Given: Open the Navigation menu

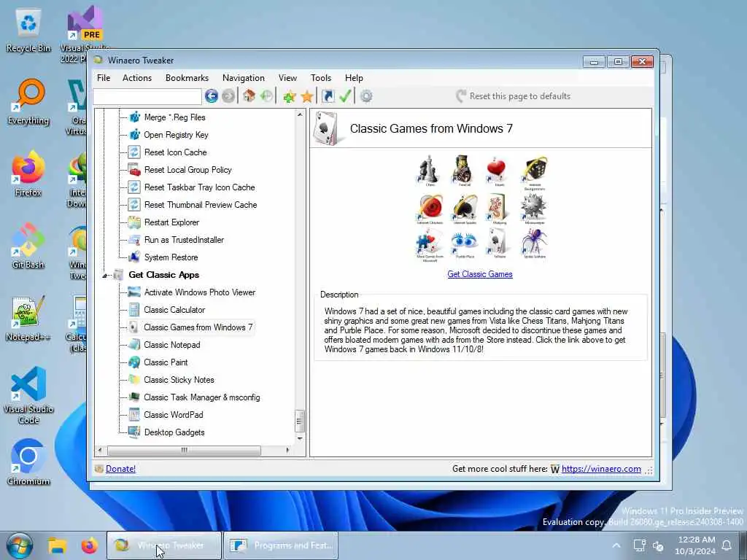Looking at the screenshot, I should pyautogui.click(x=244, y=77).
